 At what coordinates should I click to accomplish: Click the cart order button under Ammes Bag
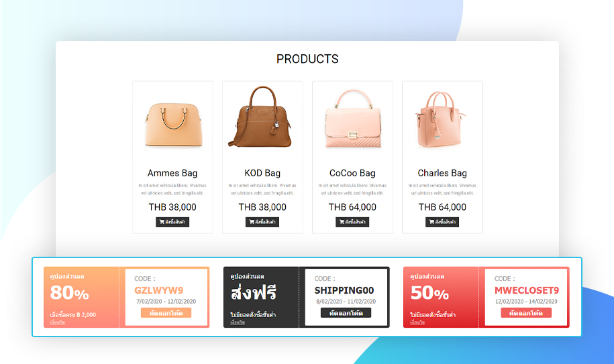pos(172,222)
